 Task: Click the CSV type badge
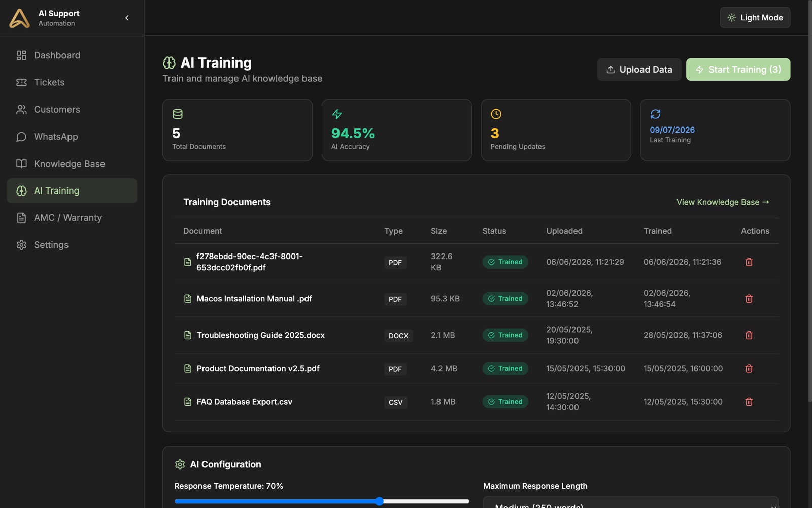[x=395, y=402]
